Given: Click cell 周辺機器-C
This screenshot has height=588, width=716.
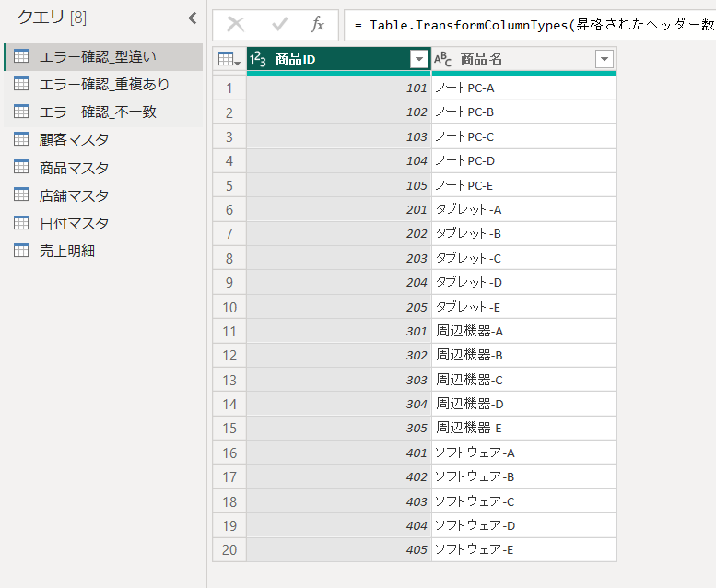Looking at the screenshot, I should (523, 380).
